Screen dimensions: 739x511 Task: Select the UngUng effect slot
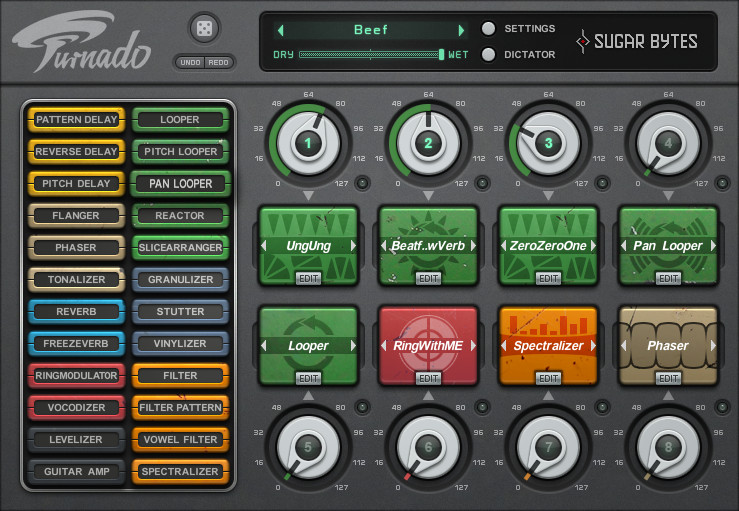(x=308, y=246)
